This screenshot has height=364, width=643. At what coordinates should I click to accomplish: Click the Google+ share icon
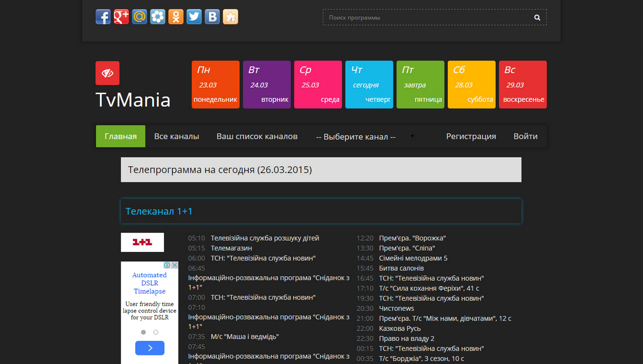121,17
